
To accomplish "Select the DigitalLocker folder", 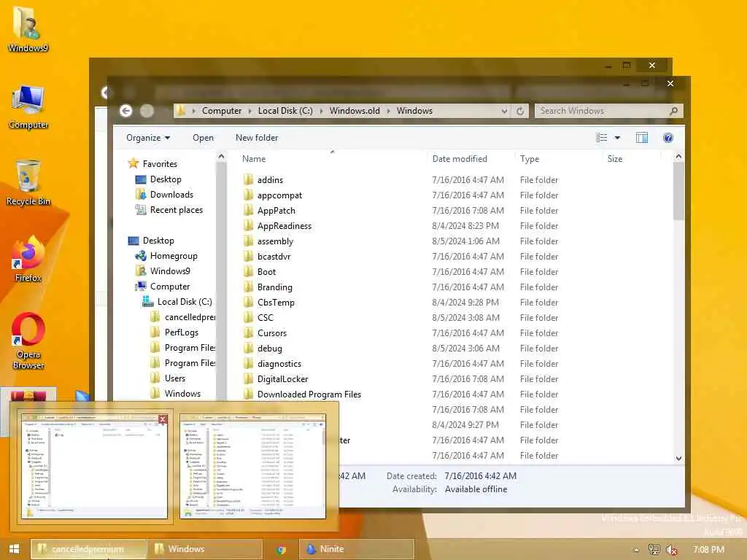I will pyautogui.click(x=282, y=379).
